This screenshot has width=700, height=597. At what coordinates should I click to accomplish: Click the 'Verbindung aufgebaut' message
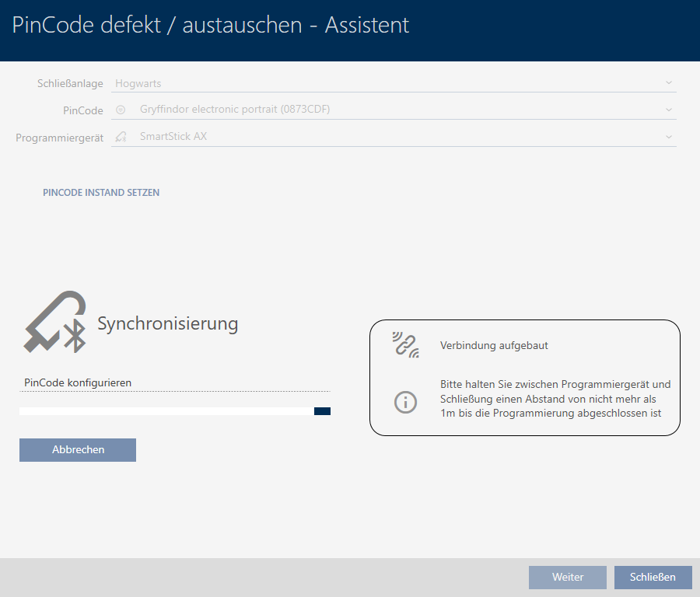point(494,345)
